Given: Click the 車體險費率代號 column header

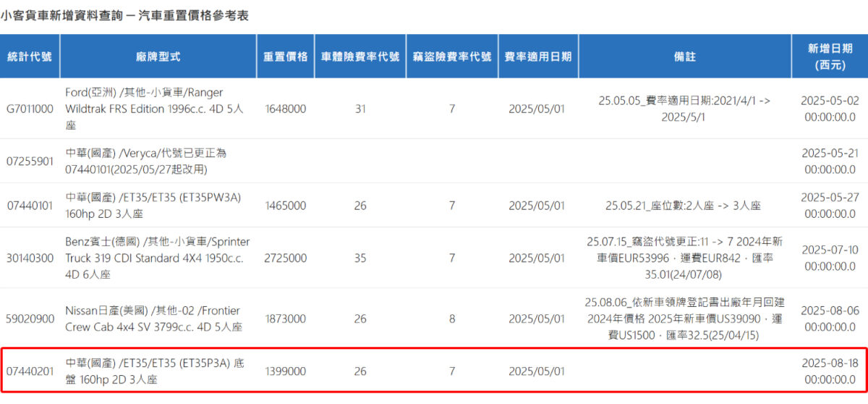Looking at the screenshot, I should pos(360,56).
